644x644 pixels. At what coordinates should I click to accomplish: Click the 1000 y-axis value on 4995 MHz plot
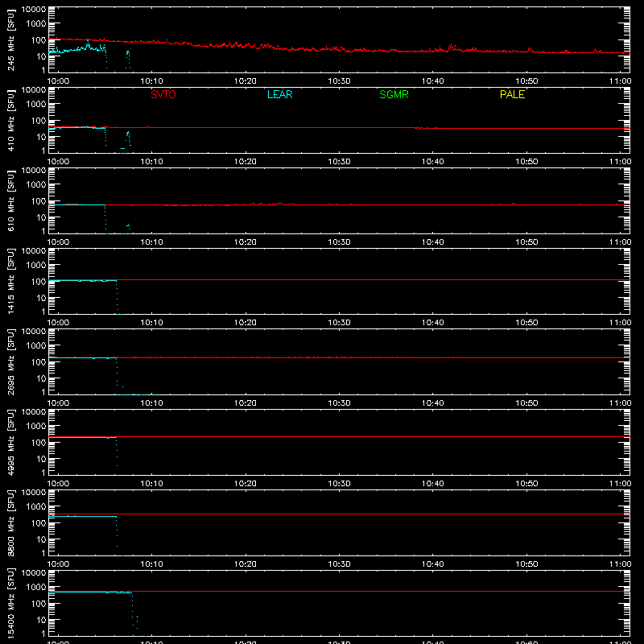(x=36, y=427)
